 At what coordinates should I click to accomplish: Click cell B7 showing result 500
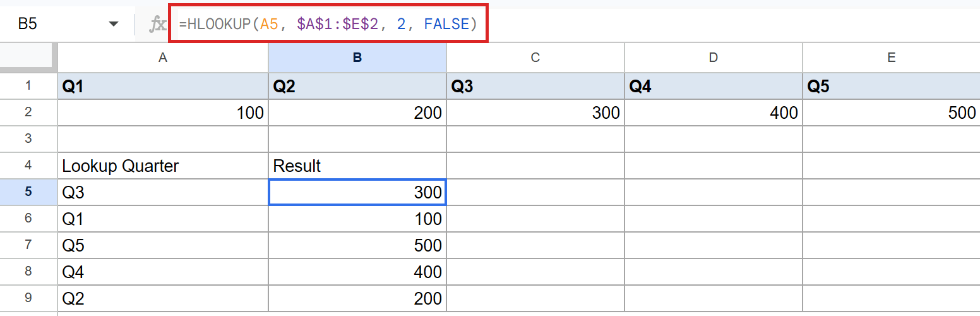click(x=357, y=245)
